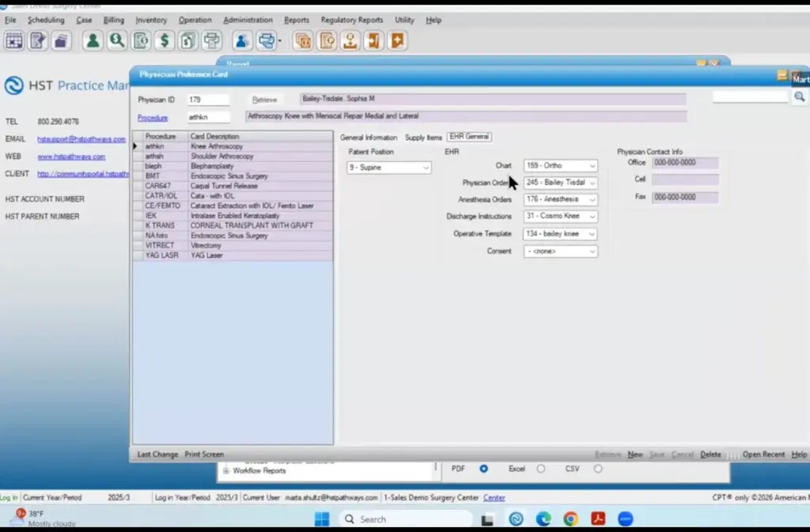Image resolution: width=810 pixels, height=532 pixels.
Task: Click the Last Change button
Action: point(157,454)
